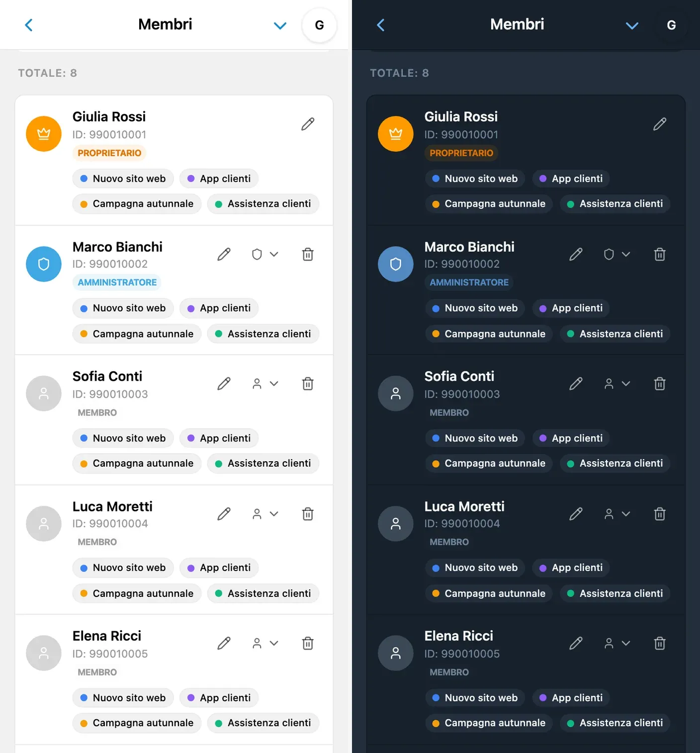Edit Marco Bianchi with pencil, dark panel
Viewport: 700px width, 753px height.
[576, 254]
